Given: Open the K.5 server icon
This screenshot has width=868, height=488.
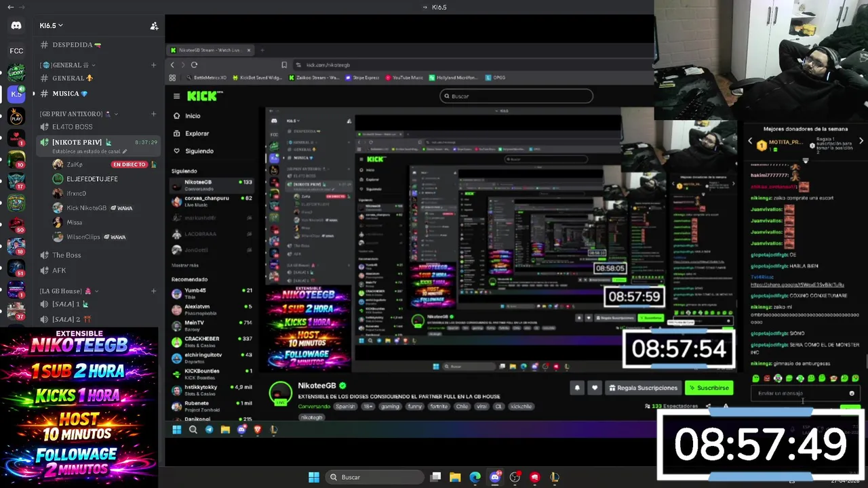Looking at the screenshot, I should (x=16, y=94).
